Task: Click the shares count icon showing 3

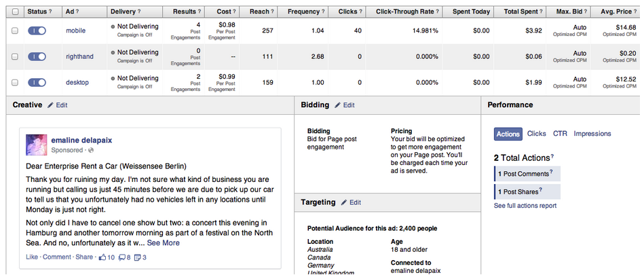Action: (x=138, y=258)
